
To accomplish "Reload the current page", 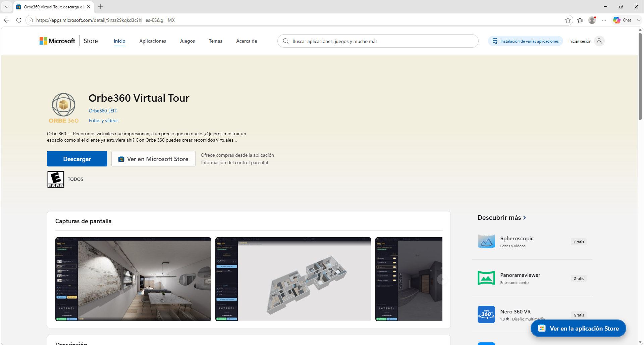I will (19, 20).
